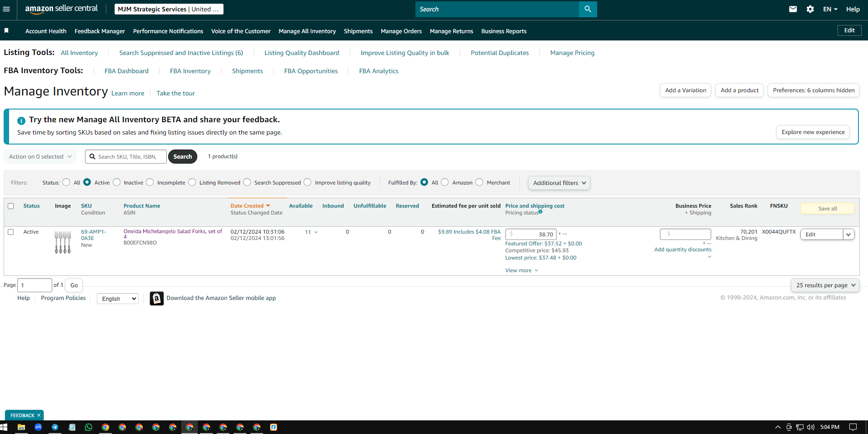Open the EN language dropdown in header

(830, 9)
